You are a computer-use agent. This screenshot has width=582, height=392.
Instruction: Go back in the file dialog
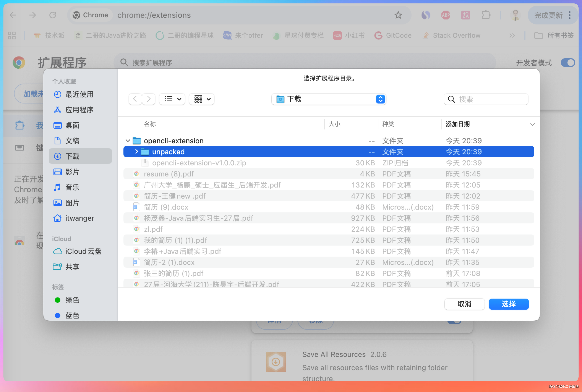135,99
